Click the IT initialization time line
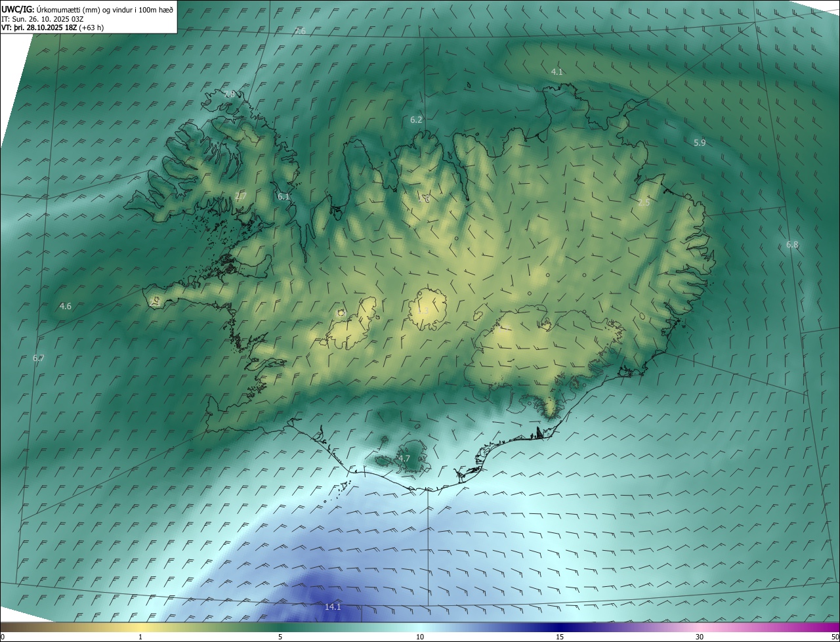The image size is (840, 642). [42, 19]
